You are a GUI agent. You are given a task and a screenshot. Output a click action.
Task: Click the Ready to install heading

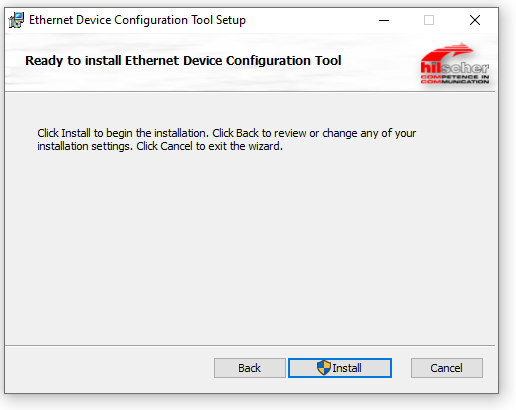[x=183, y=61]
